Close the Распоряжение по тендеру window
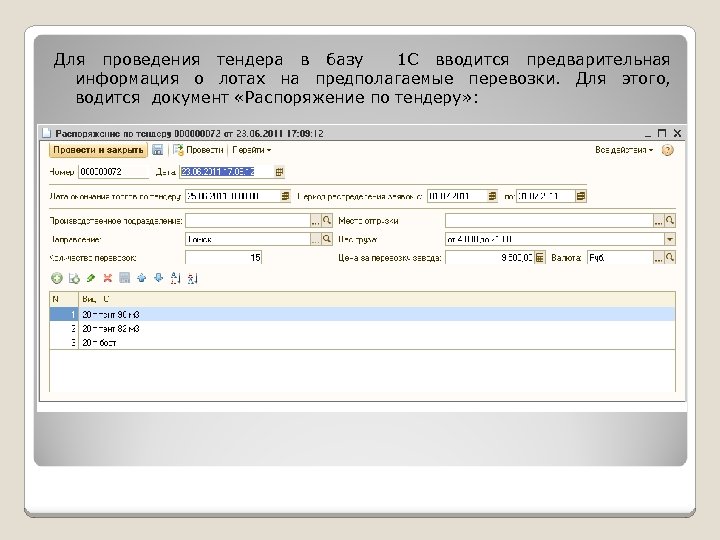 (677, 133)
